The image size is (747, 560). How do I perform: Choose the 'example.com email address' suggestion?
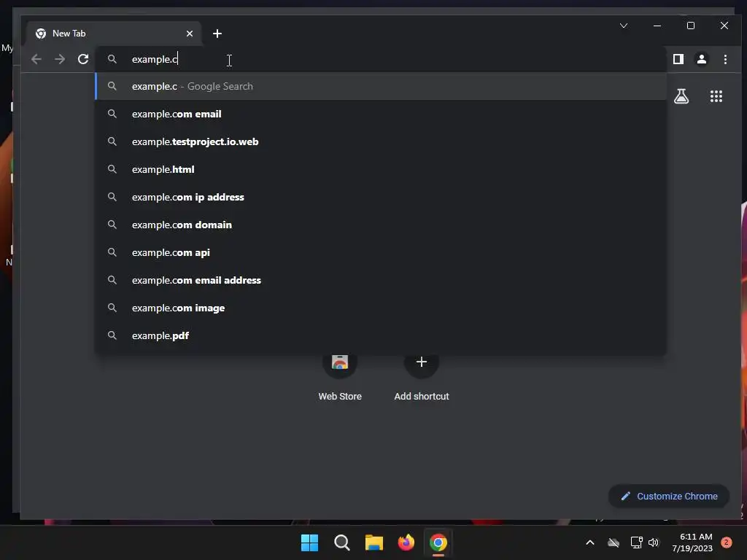(x=381, y=280)
